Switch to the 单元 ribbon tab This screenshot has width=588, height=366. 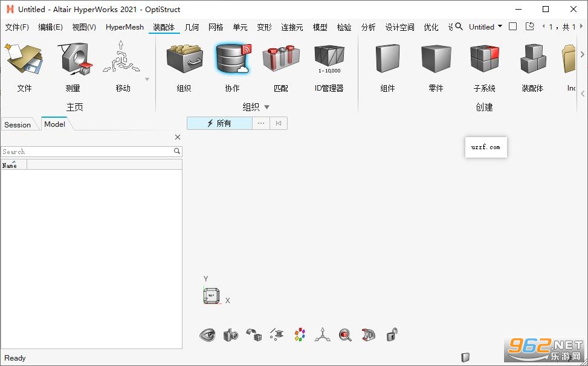[240, 27]
